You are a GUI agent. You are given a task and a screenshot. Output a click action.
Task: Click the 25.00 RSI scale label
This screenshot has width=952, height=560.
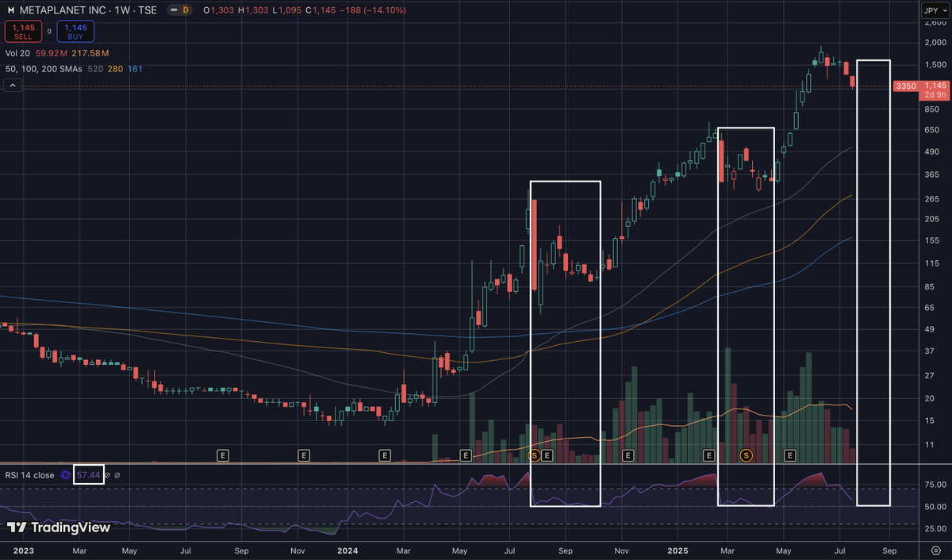(935, 527)
